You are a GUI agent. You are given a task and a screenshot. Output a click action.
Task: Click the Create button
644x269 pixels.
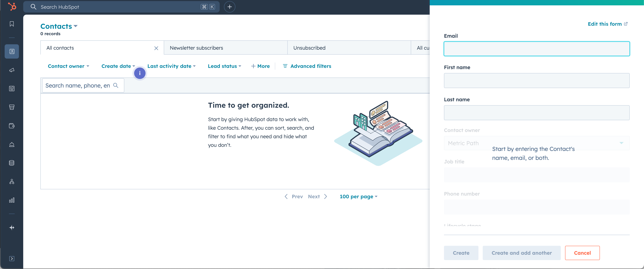(x=461, y=253)
